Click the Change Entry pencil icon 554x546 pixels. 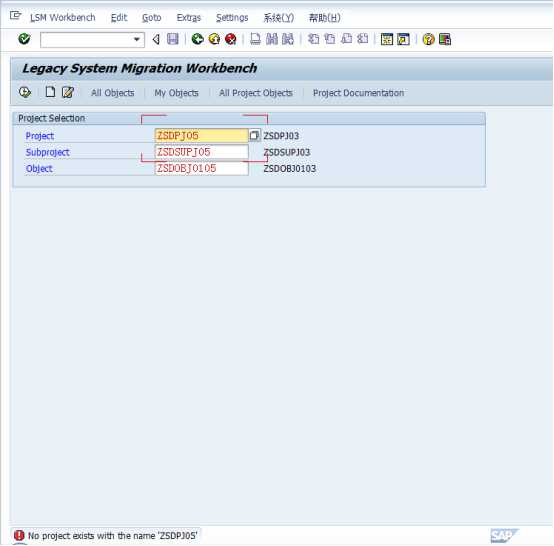tap(67, 92)
